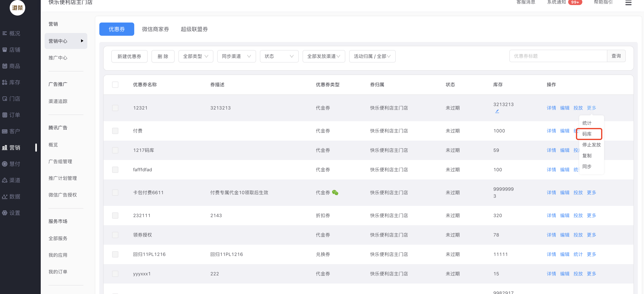Choose 码库 from the popup menu

click(587, 134)
